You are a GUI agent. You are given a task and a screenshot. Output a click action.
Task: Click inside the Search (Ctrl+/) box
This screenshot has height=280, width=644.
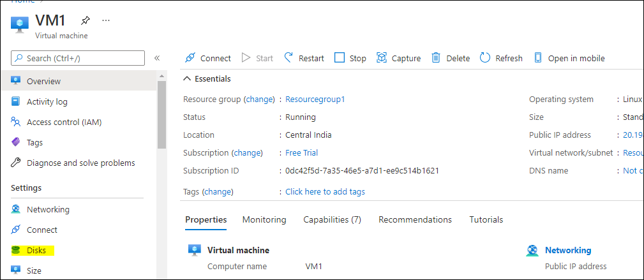[78, 58]
